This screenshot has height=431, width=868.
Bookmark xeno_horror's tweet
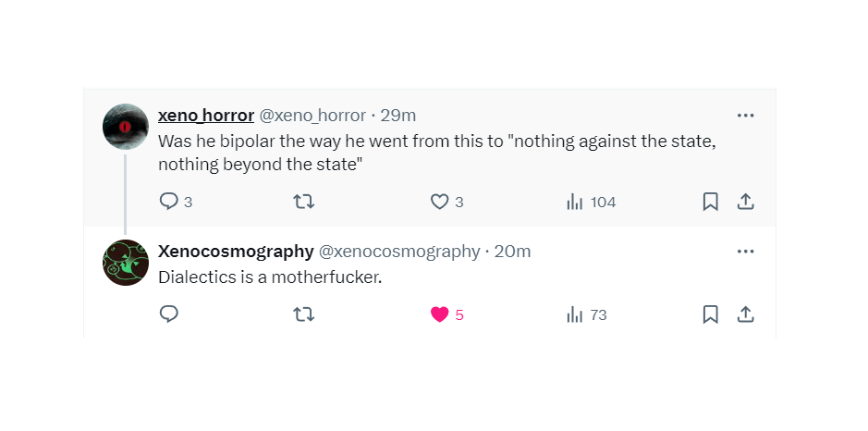(710, 202)
